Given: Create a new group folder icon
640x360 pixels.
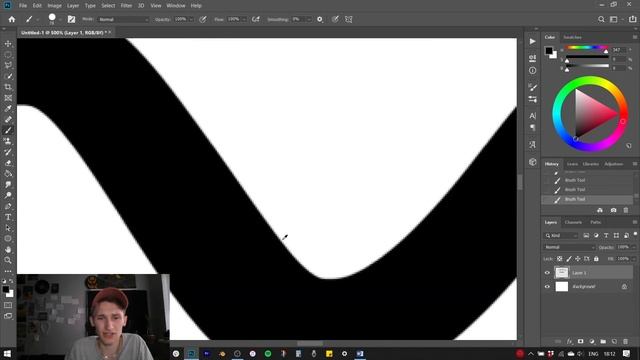Looking at the screenshot, I should click(603, 341).
